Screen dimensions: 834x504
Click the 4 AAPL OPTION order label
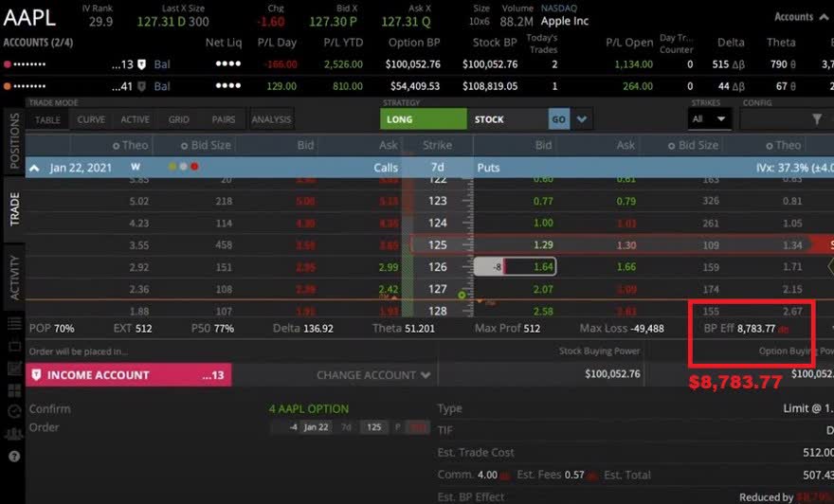tap(309, 409)
